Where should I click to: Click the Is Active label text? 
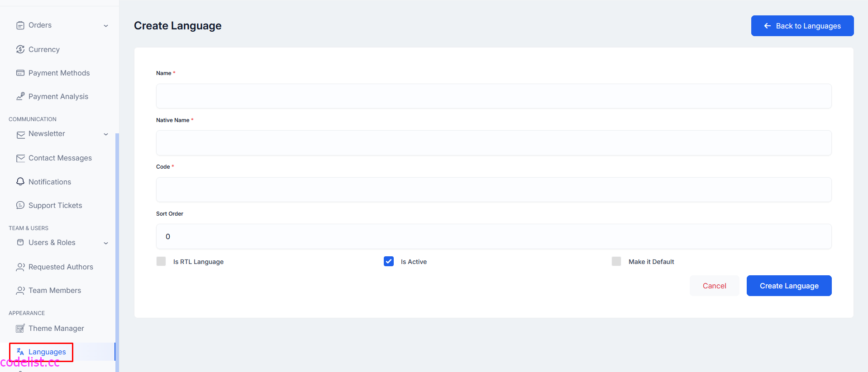click(414, 262)
